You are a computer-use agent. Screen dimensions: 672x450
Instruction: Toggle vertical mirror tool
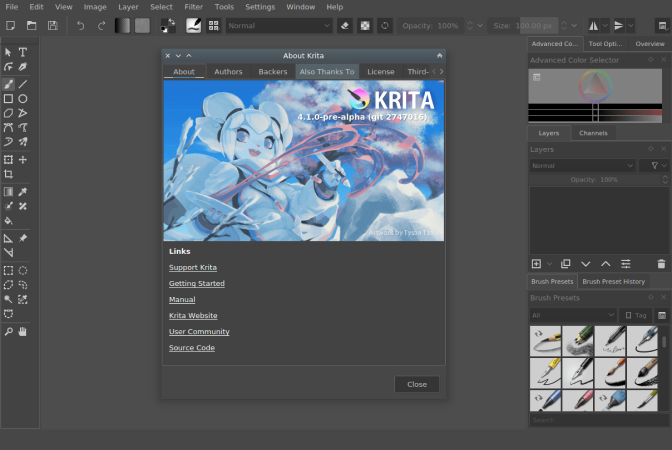(619, 26)
